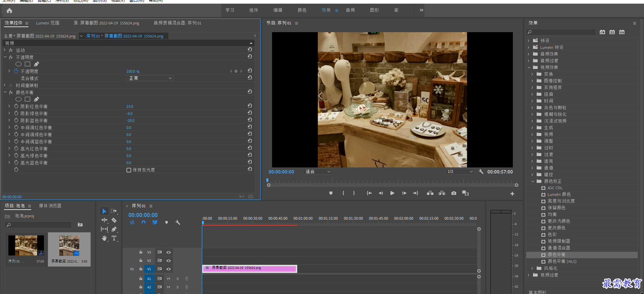Expand 风格化 folder
The width and height of the screenshot is (644, 294).
point(533,268)
